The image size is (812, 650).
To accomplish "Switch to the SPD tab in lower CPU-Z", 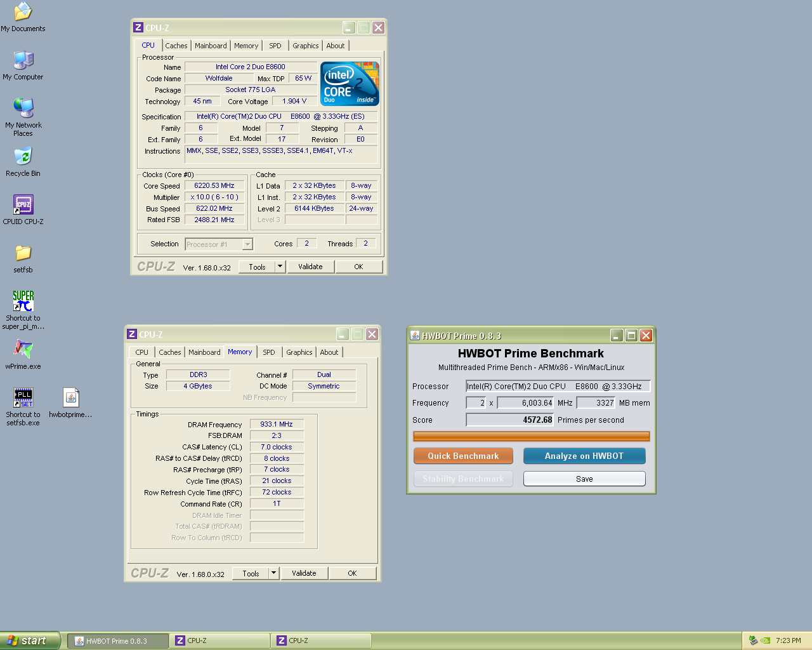I will (269, 352).
